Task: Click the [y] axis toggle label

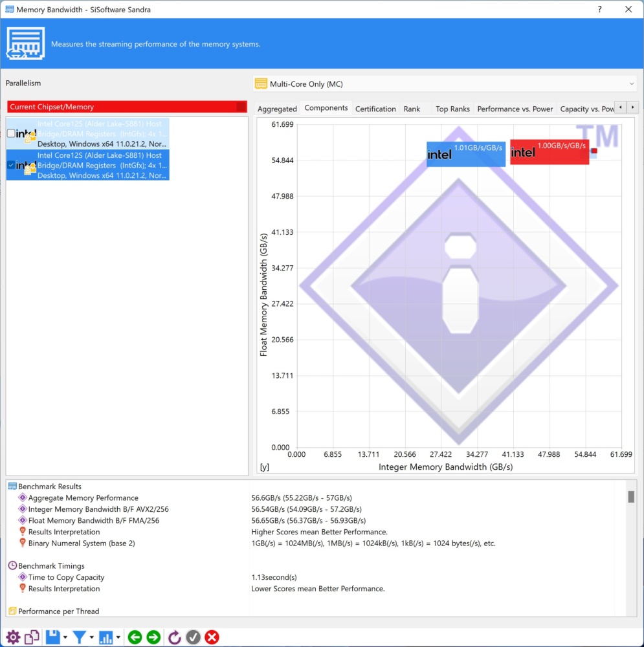Action: 264,466
